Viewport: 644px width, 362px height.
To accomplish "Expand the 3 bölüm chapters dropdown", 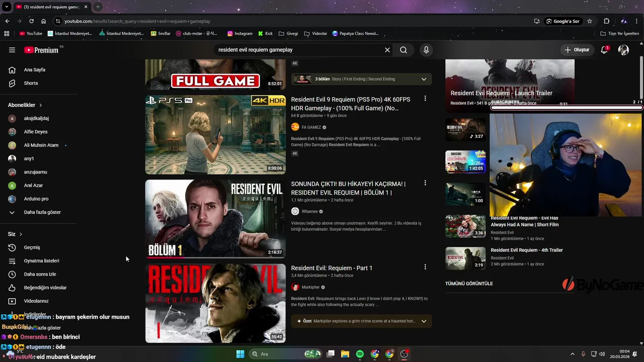I will click(424, 79).
